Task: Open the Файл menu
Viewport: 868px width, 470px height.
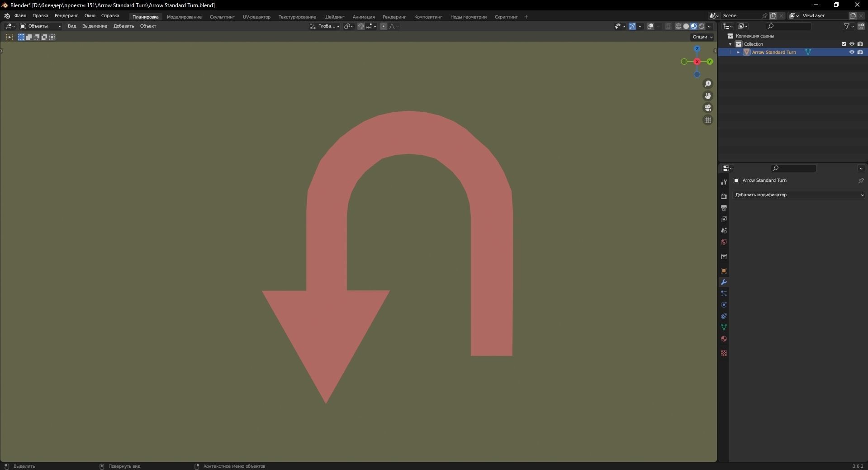Action: coord(20,16)
